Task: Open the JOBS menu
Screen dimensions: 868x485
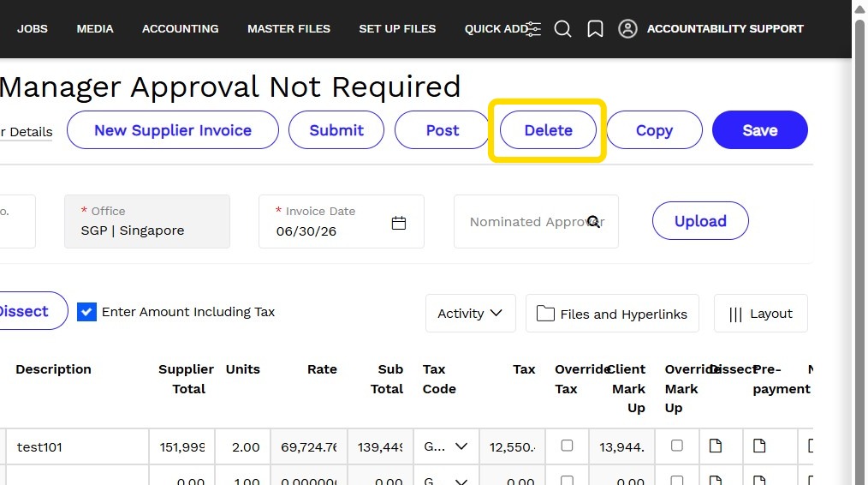Action: (x=33, y=29)
